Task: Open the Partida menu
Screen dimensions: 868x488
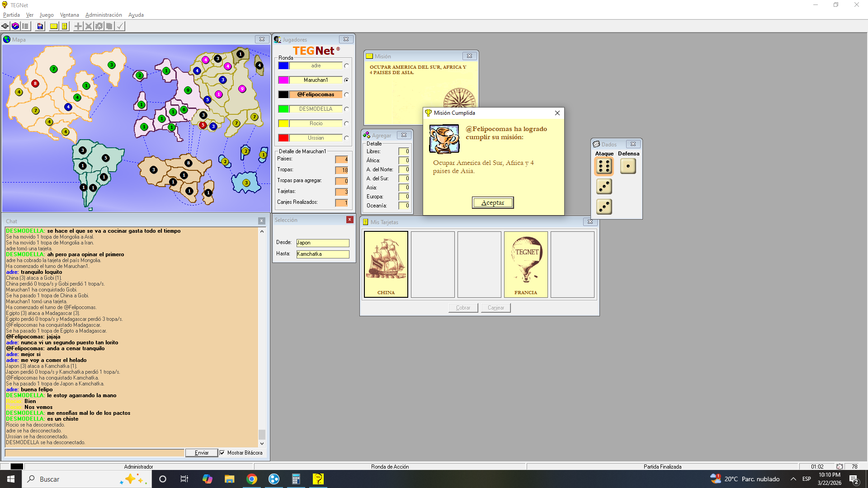Action: tap(11, 15)
